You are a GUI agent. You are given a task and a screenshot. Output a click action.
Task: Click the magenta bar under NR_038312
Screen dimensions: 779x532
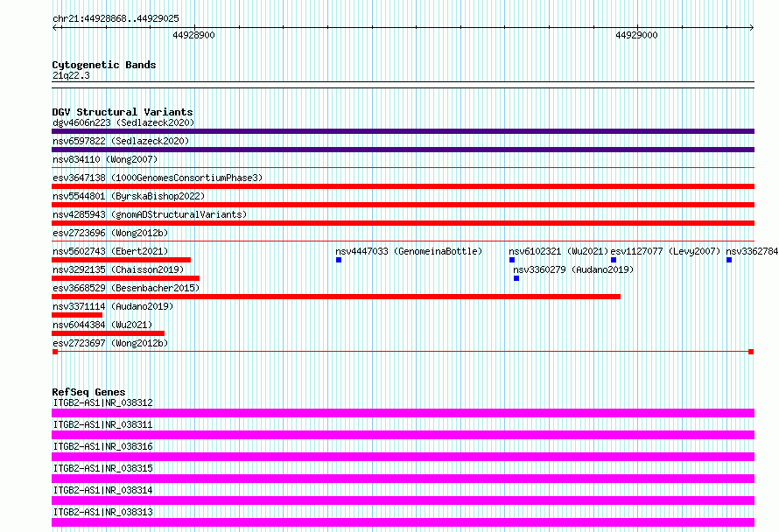click(x=403, y=413)
